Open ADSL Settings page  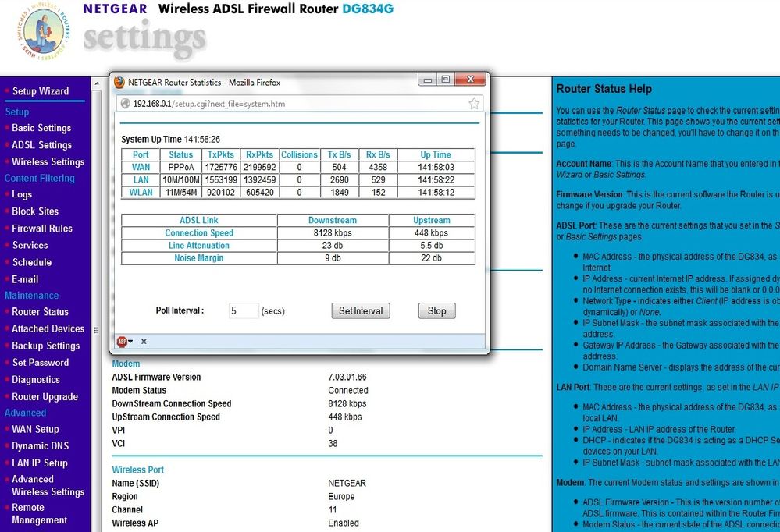pos(42,144)
